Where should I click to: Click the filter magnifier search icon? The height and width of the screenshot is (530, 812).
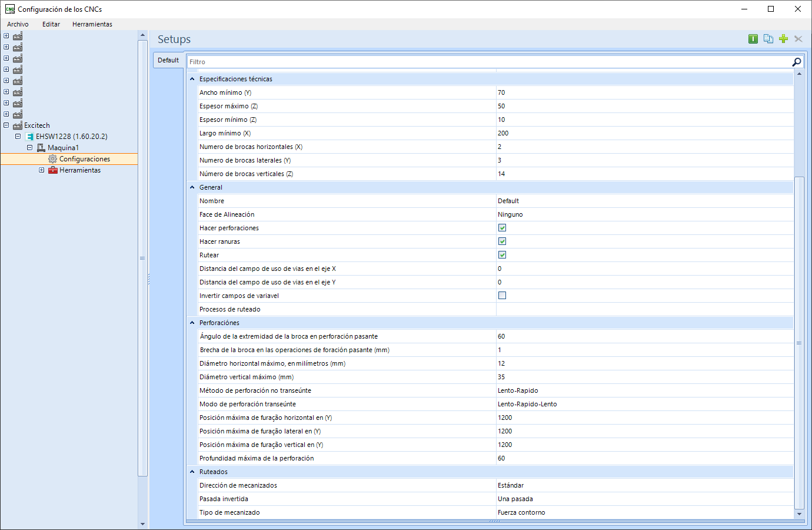click(797, 62)
